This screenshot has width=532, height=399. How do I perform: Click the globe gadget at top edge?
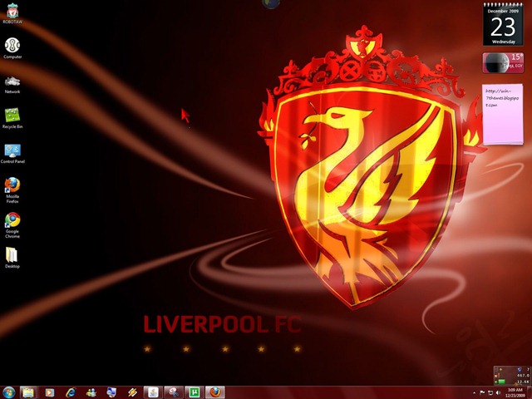(271, 3)
